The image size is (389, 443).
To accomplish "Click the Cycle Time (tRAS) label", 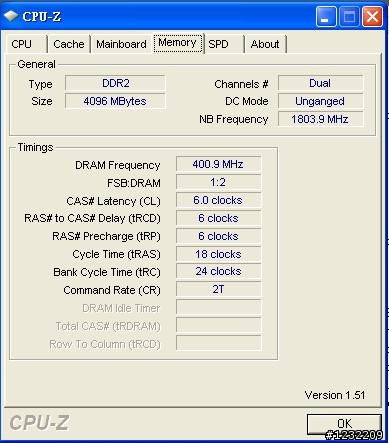I will (116, 255).
